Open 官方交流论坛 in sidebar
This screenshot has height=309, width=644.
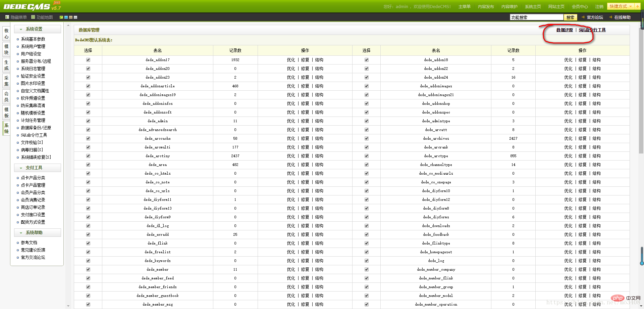[33, 258]
